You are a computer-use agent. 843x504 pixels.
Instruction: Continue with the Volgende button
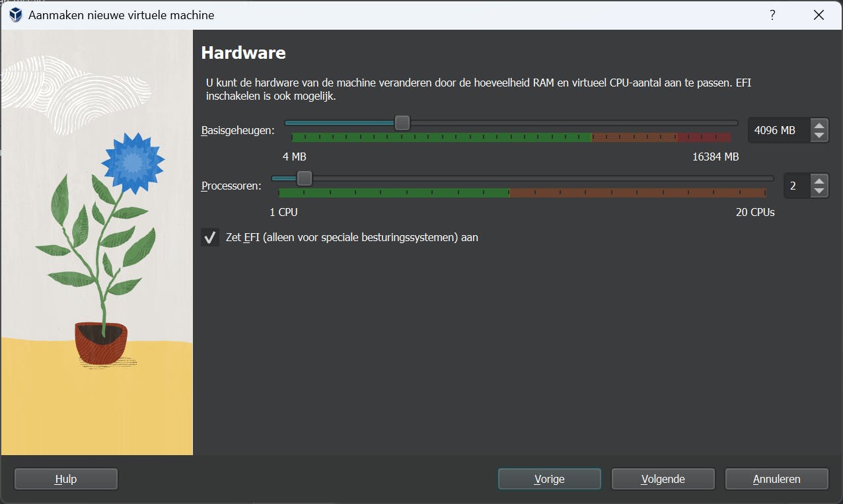[x=663, y=479]
